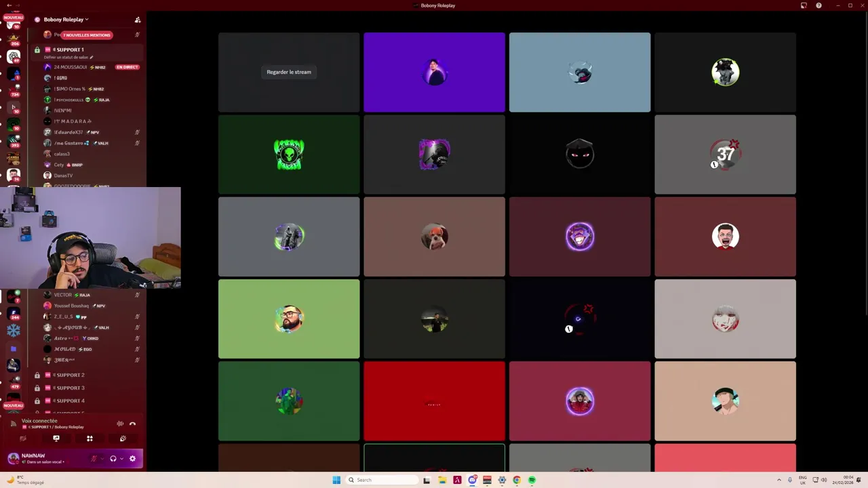
Task: Unmute the microphone in the user panel
Action: [x=94, y=459]
